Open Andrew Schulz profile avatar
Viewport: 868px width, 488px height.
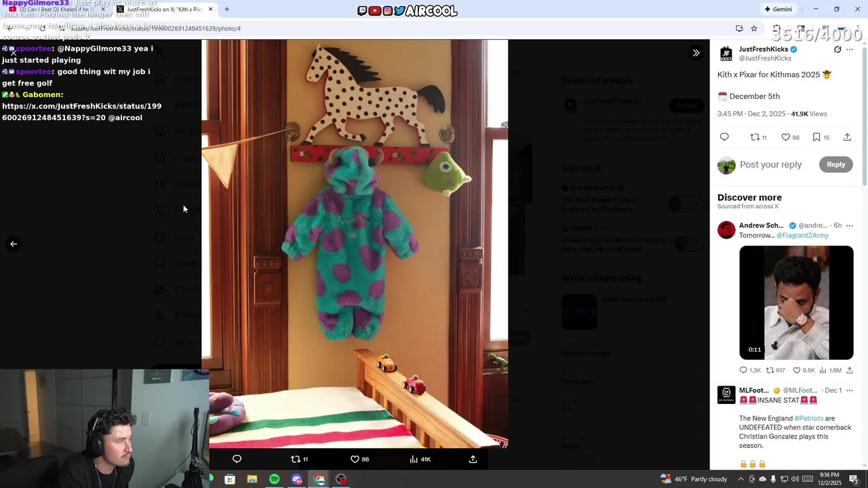726,230
